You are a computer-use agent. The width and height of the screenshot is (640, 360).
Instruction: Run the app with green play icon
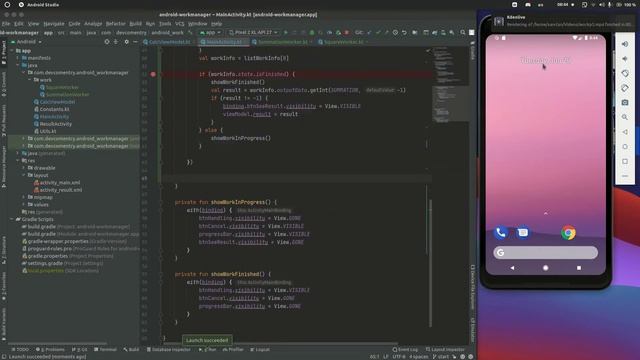point(286,32)
